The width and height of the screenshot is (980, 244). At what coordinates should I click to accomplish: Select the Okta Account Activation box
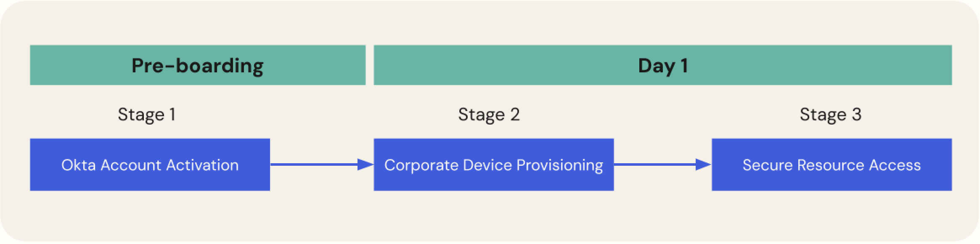pos(150,164)
